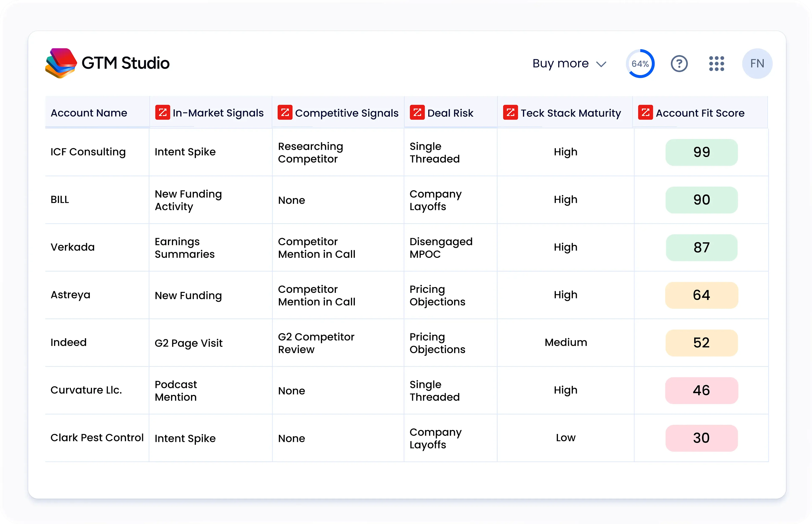Image resolution: width=812 pixels, height=524 pixels.
Task: Expand the Buy more dropdown
Action: click(x=569, y=64)
